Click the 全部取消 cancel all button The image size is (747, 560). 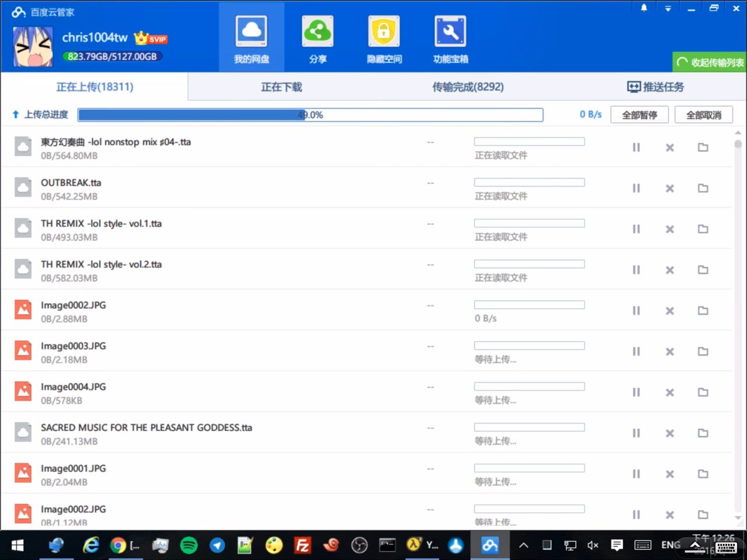pos(703,115)
